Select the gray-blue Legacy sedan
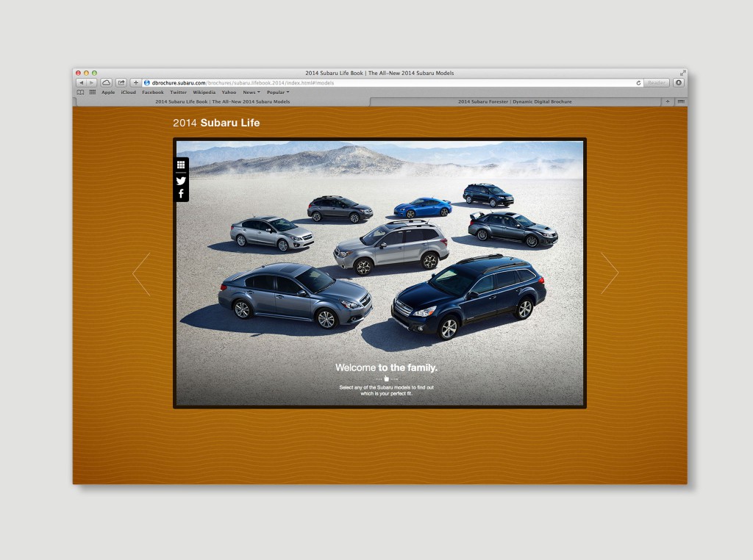Screen dimensions: 753x560 [x=295, y=296]
